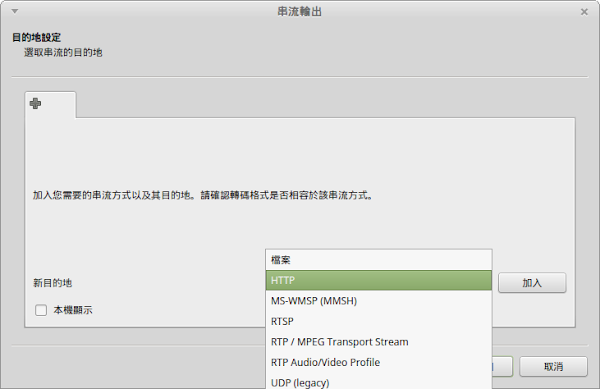The height and width of the screenshot is (389, 600).
Task: Pick MS-WMSP (MMSH) option
Action: tap(378, 301)
